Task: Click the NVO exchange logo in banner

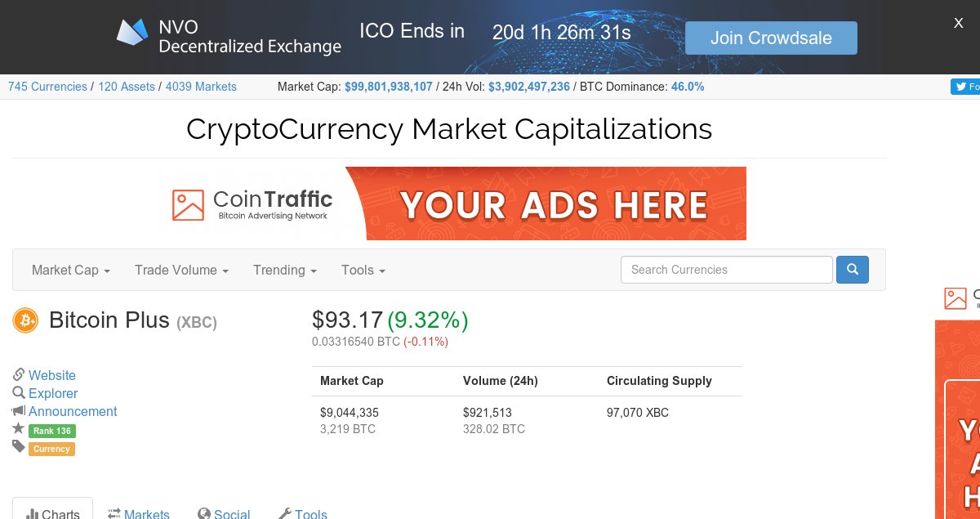Action: pyautogui.click(x=133, y=33)
